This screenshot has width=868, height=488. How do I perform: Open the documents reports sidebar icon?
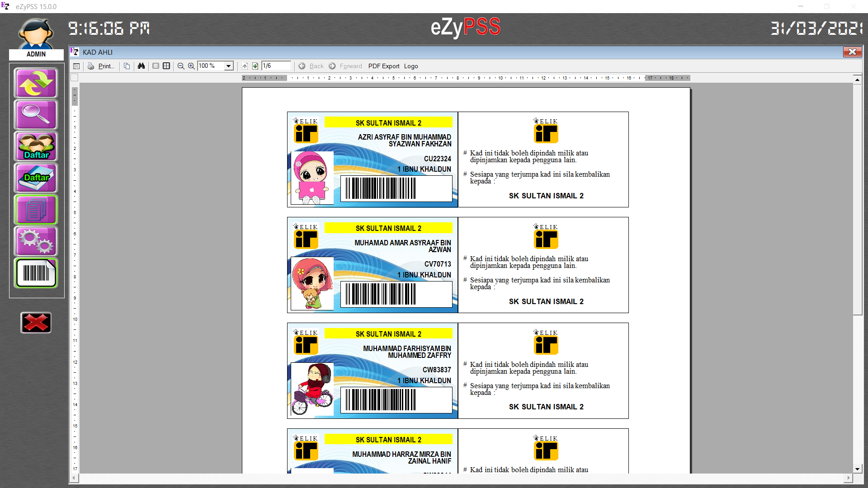tap(36, 210)
